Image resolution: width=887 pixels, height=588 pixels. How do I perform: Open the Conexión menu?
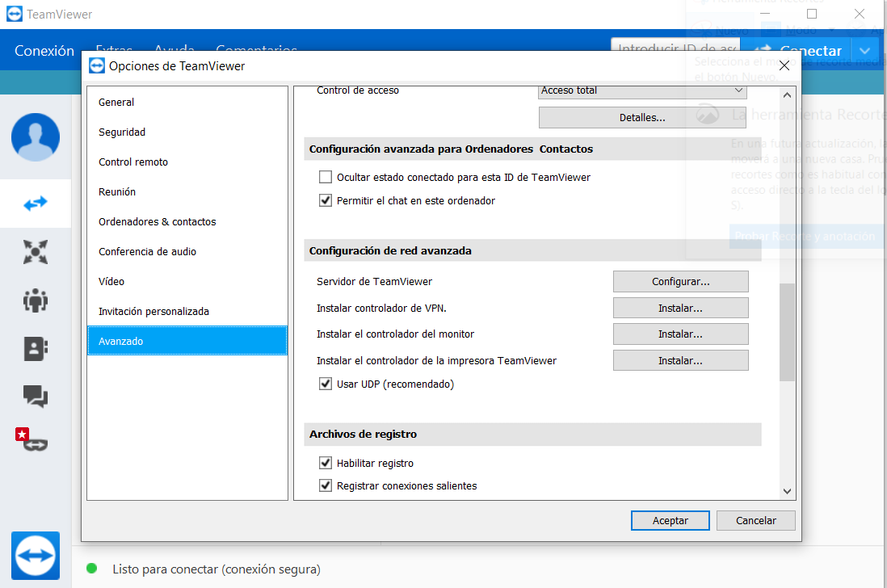coord(44,51)
